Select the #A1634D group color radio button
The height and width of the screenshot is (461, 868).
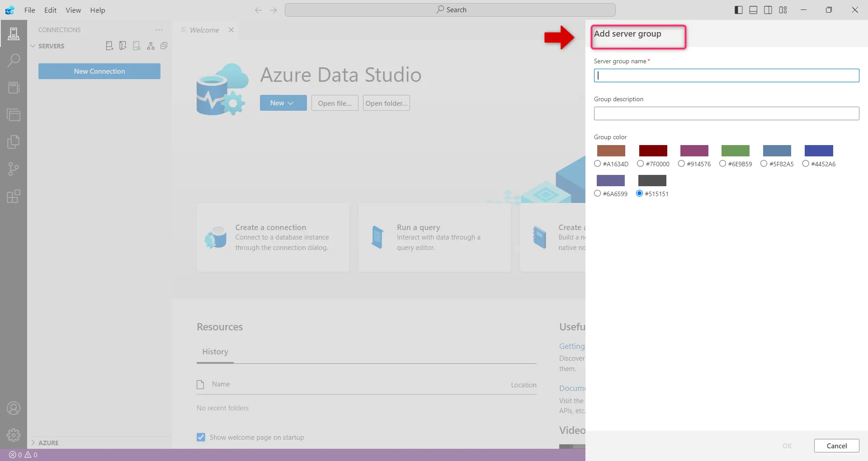pyautogui.click(x=597, y=164)
